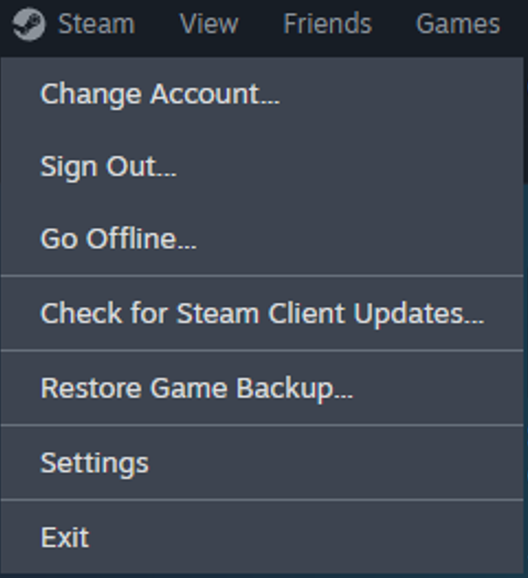Restore a backed-up game from the menu
The image size is (528, 578).
[x=262, y=388]
